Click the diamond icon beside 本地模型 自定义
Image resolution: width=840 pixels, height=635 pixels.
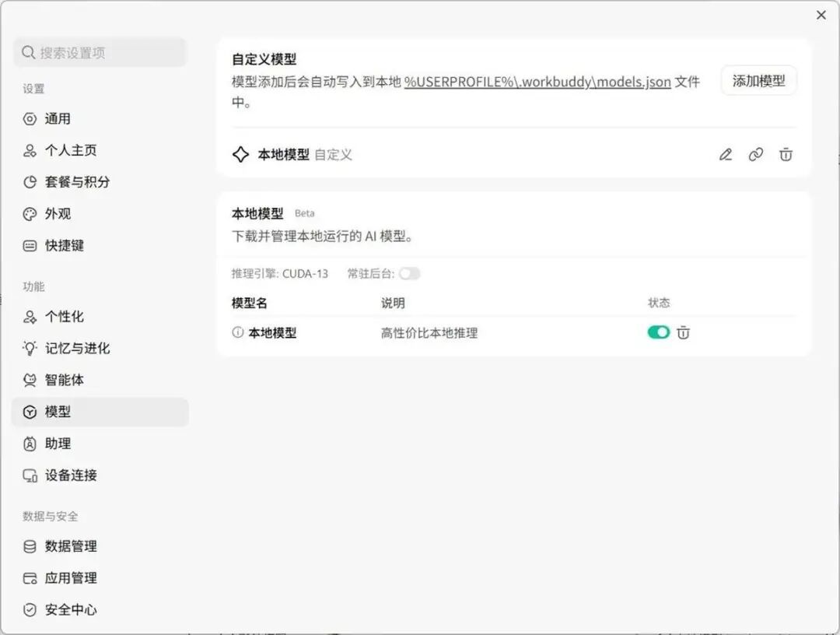tap(240, 154)
